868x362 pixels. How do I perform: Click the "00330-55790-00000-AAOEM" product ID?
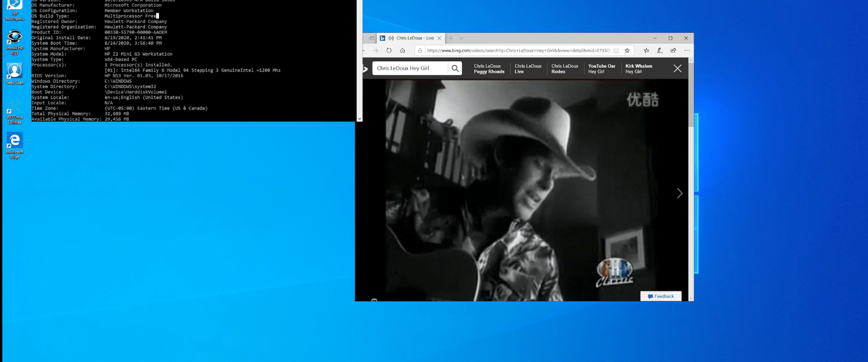pyautogui.click(x=136, y=33)
